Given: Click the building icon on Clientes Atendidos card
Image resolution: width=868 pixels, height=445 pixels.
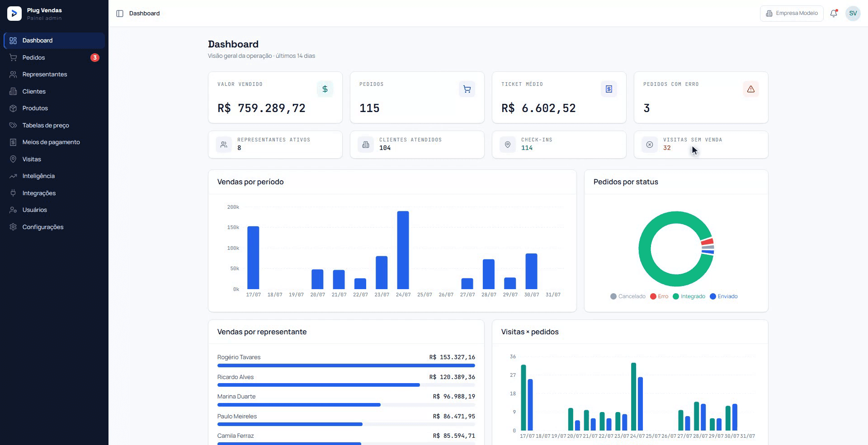Looking at the screenshot, I should pos(366,145).
